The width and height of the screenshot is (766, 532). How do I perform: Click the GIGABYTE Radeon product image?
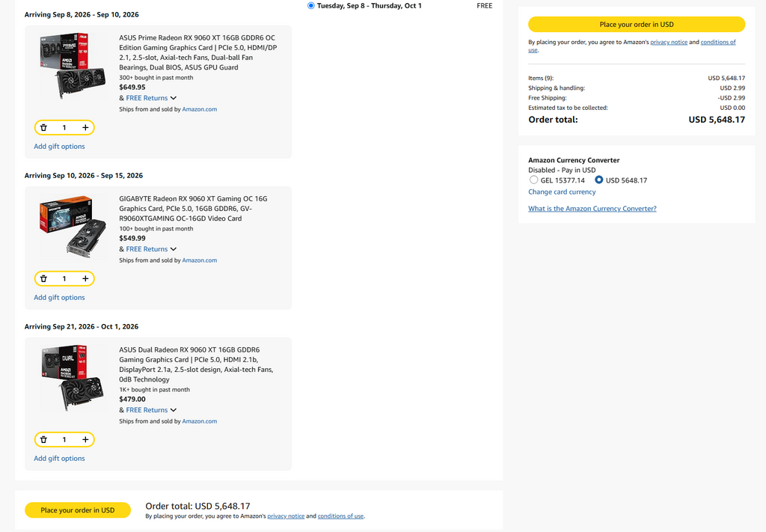click(73, 226)
